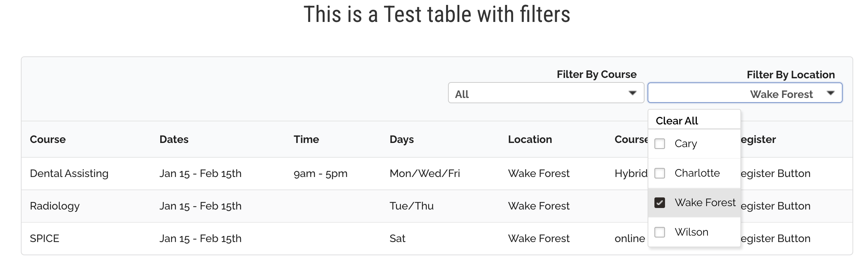Click the Dental Assisting course cell
The image size is (868, 267).
click(69, 174)
